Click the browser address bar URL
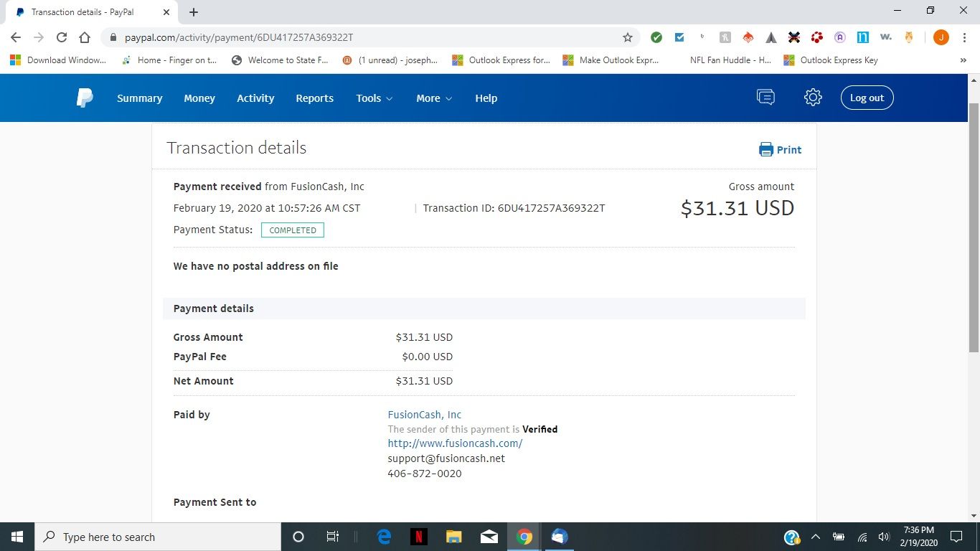Viewport: 980px width, 551px height. click(239, 37)
